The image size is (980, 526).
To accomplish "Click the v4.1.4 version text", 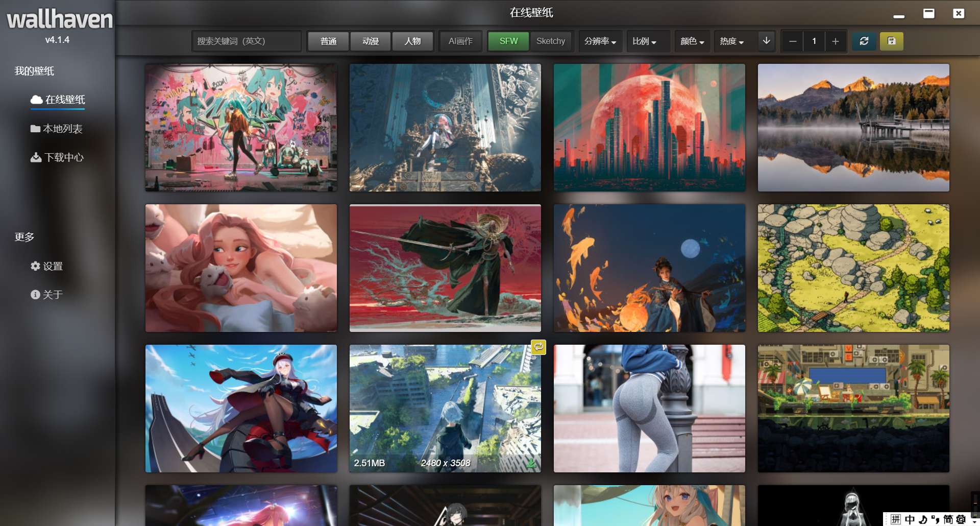I will pos(57,40).
